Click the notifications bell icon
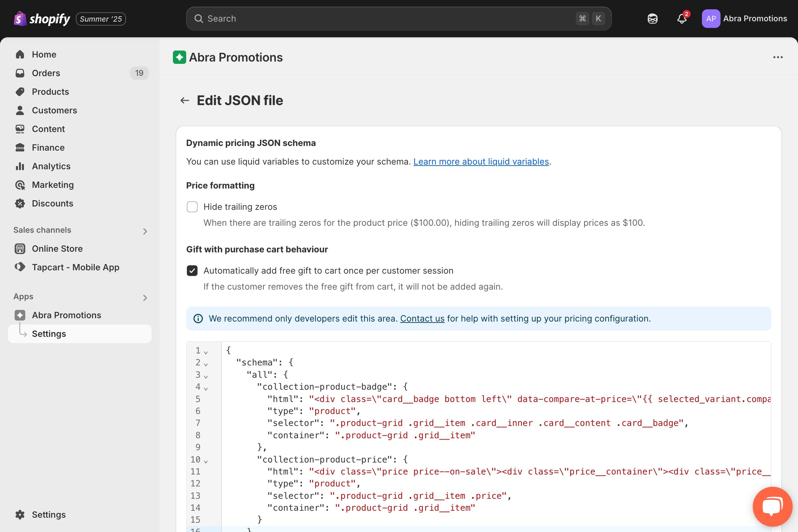The width and height of the screenshot is (798, 532). tap(681, 19)
